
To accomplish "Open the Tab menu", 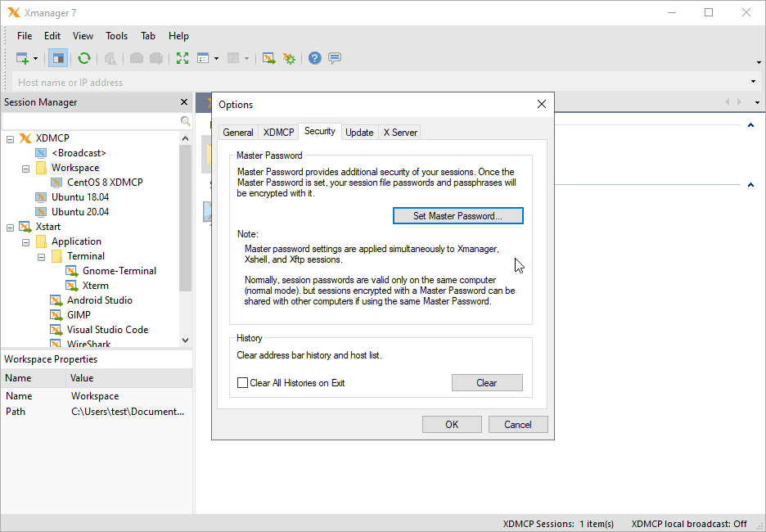I will point(148,36).
